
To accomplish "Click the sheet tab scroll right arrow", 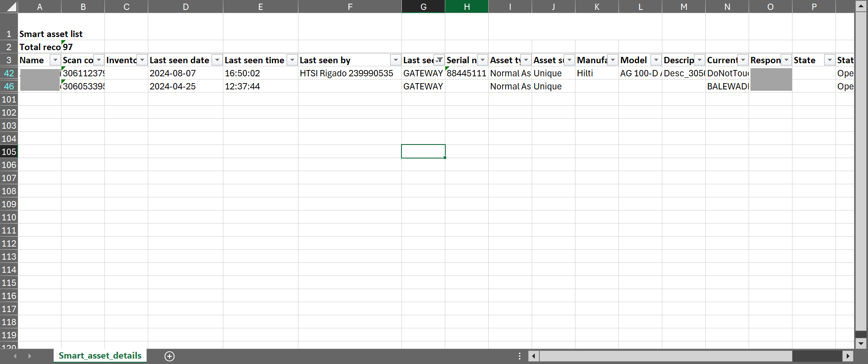I will tap(30, 356).
